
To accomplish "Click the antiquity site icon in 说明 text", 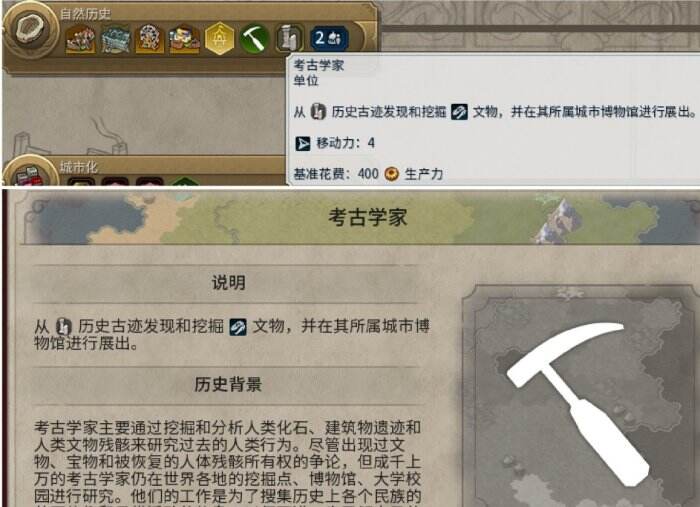I will [63, 327].
